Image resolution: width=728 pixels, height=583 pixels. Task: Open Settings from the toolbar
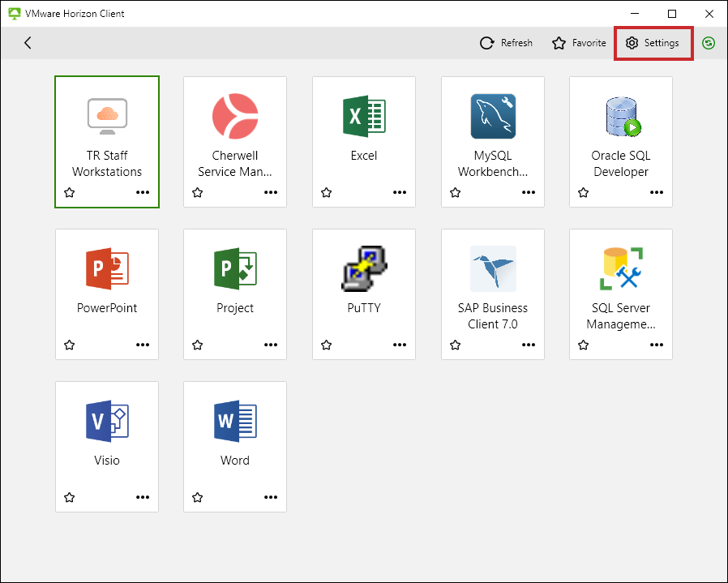pos(653,43)
